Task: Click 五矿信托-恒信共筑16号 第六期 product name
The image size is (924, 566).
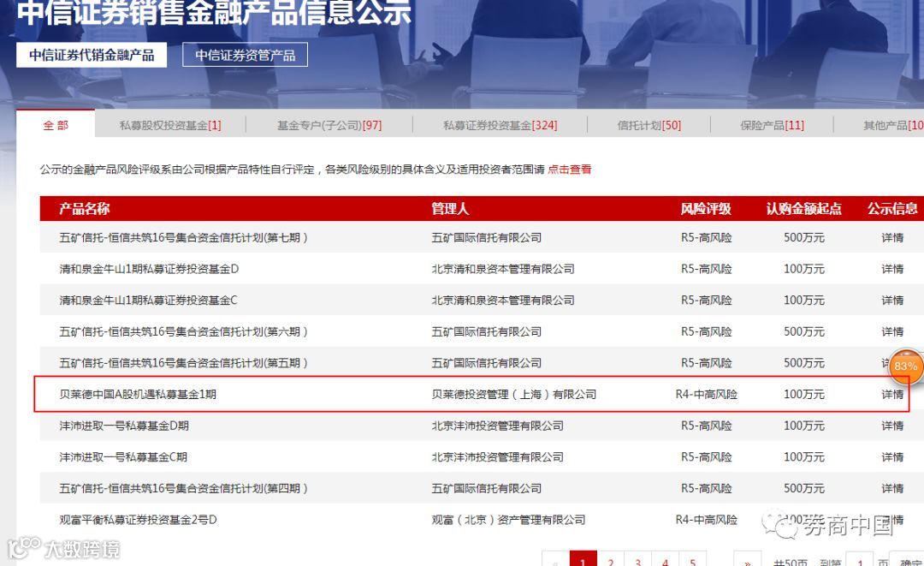Action: [x=183, y=331]
